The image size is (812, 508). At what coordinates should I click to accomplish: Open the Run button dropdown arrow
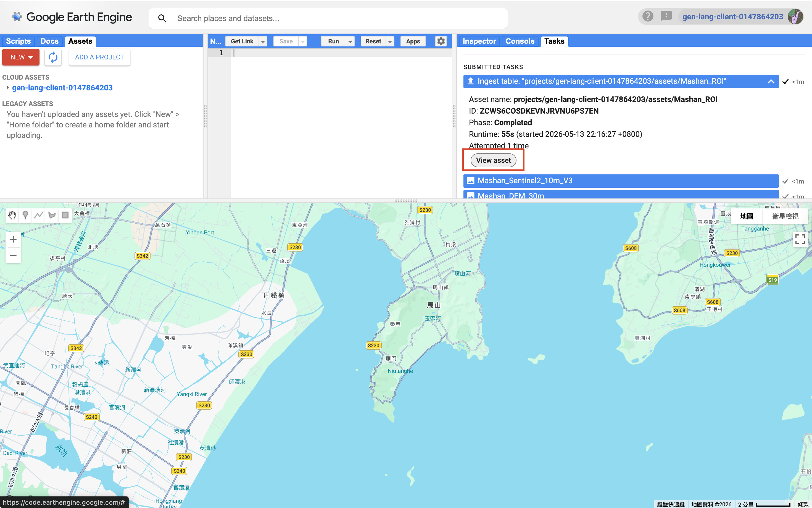(350, 41)
